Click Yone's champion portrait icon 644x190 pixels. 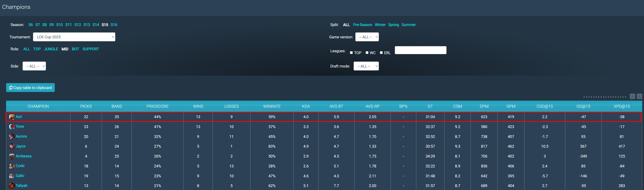click(12, 127)
